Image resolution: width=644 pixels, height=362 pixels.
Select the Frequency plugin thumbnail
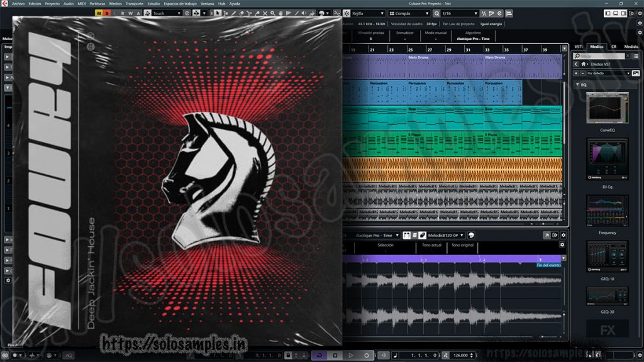(x=607, y=211)
